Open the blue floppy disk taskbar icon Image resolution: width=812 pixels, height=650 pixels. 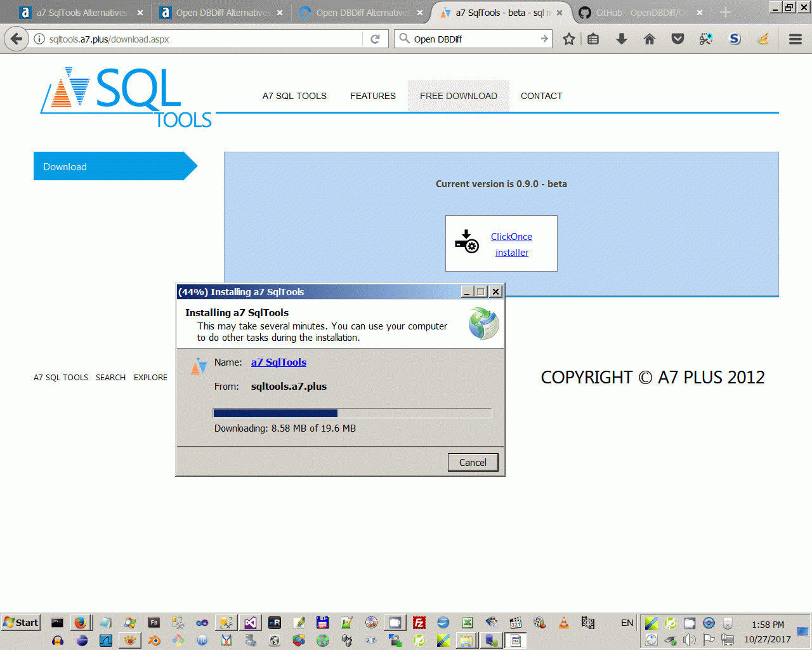323,623
